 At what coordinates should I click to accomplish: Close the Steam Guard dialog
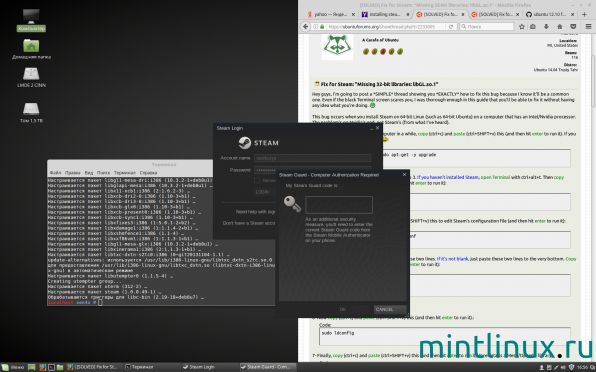pyautogui.click(x=404, y=174)
